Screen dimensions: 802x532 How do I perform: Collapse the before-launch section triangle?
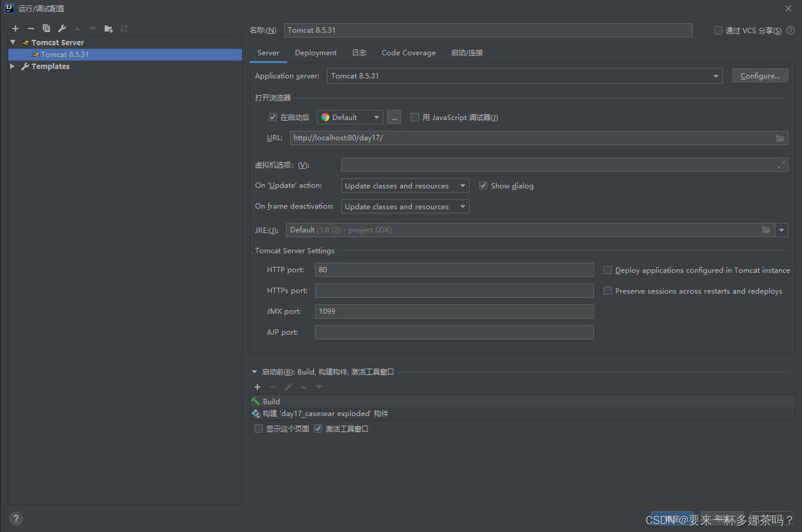point(254,372)
